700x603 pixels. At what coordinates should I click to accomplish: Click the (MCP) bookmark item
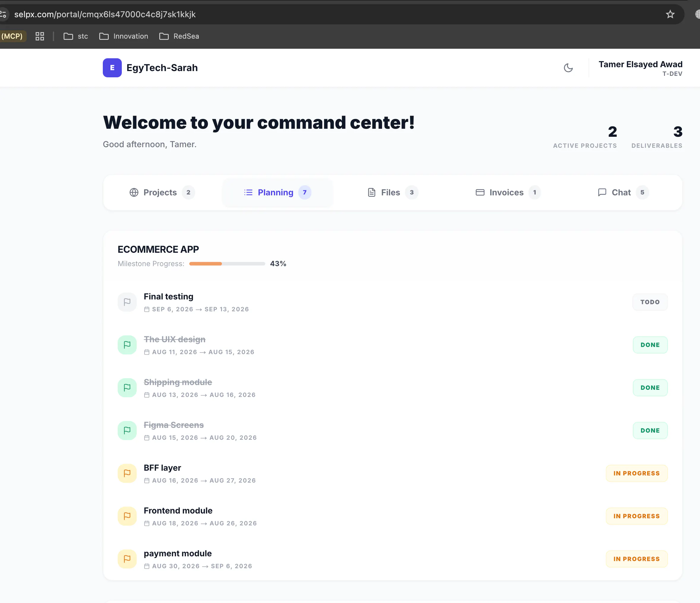(x=12, y=36)
